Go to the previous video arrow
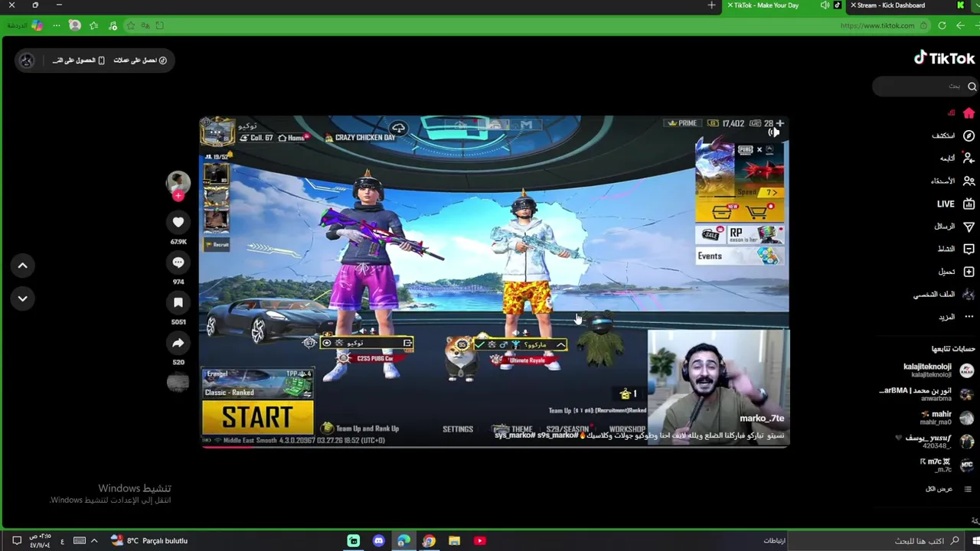This screenshot has width=980, height=551. pyautogui.click(x=23, y=266)
